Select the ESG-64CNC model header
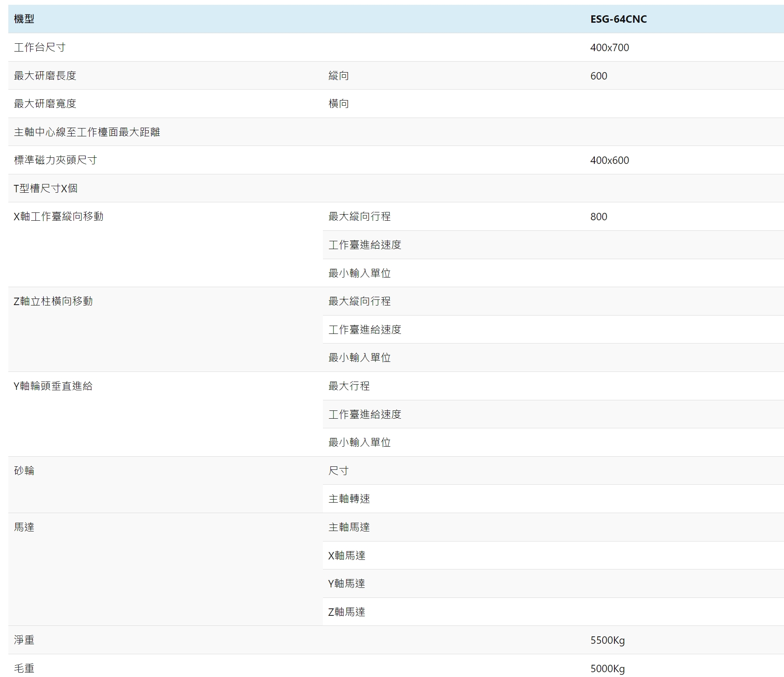The height and width of the screenshot is (677, 784). (618, 19)
